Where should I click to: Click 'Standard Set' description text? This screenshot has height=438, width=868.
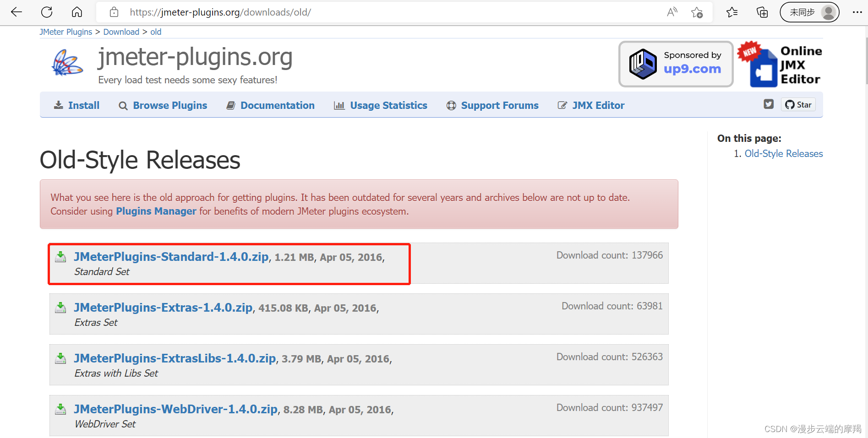tap(102, 272)
